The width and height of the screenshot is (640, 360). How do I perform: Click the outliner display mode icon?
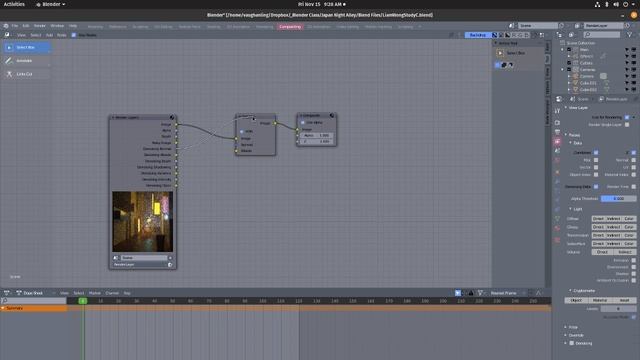(x=571, y=35)
